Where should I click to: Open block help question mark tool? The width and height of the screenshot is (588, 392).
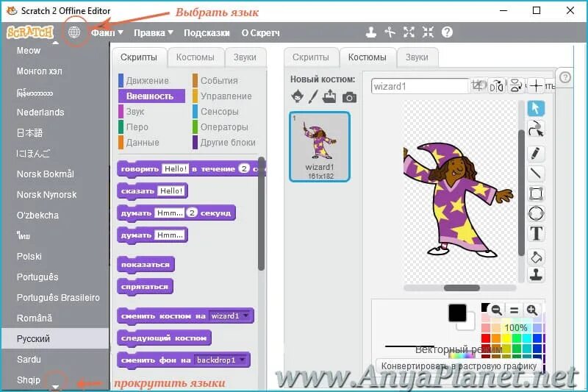click(447, 32)
